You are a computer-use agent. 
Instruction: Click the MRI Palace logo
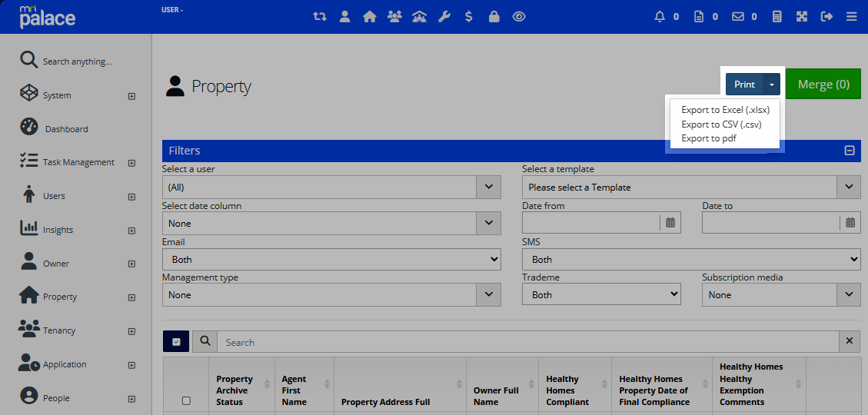tap(47, 17)
